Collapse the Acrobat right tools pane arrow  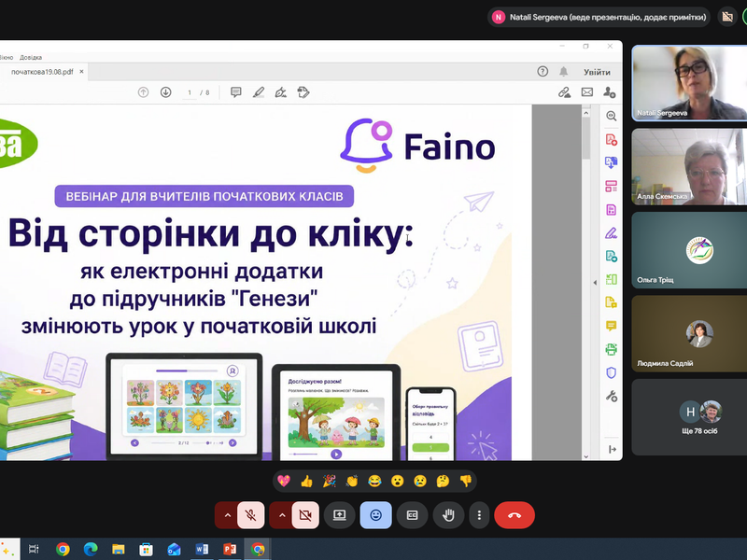coord(595,283)
